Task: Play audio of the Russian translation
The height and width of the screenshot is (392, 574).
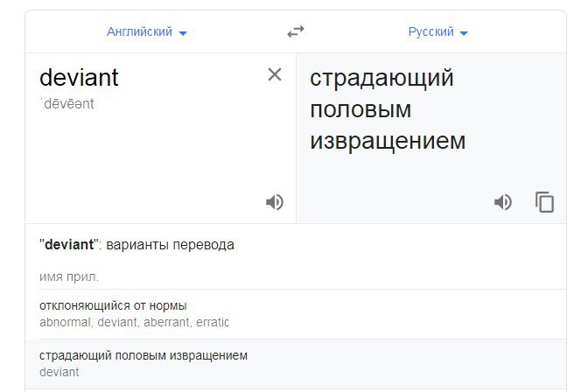Action: [502, 202]
